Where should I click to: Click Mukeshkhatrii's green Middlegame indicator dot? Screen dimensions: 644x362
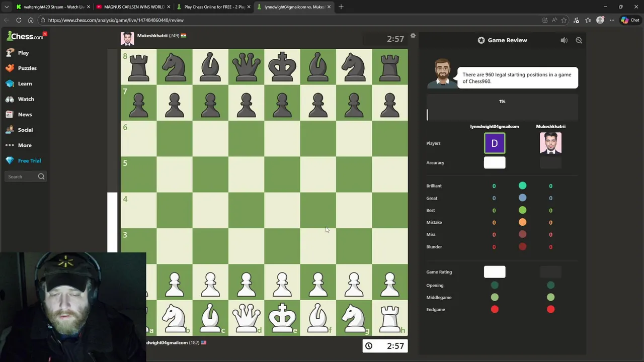[550, 297]
